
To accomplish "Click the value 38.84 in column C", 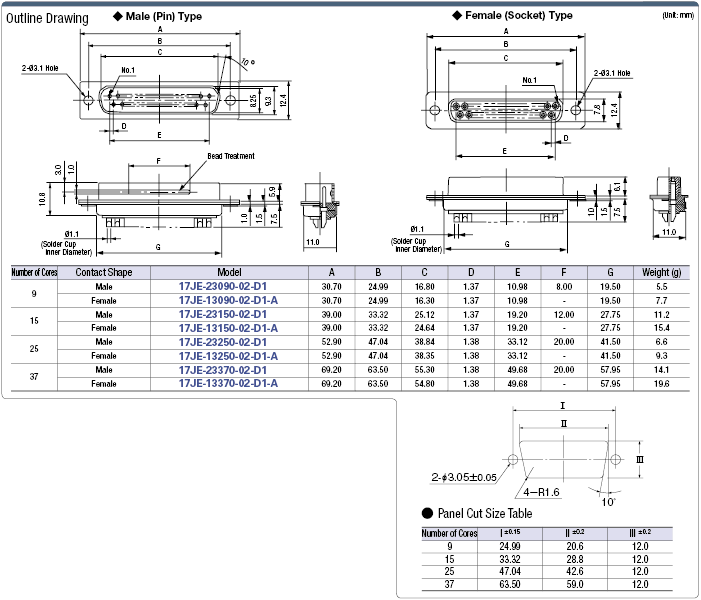I will click(424, 342).
